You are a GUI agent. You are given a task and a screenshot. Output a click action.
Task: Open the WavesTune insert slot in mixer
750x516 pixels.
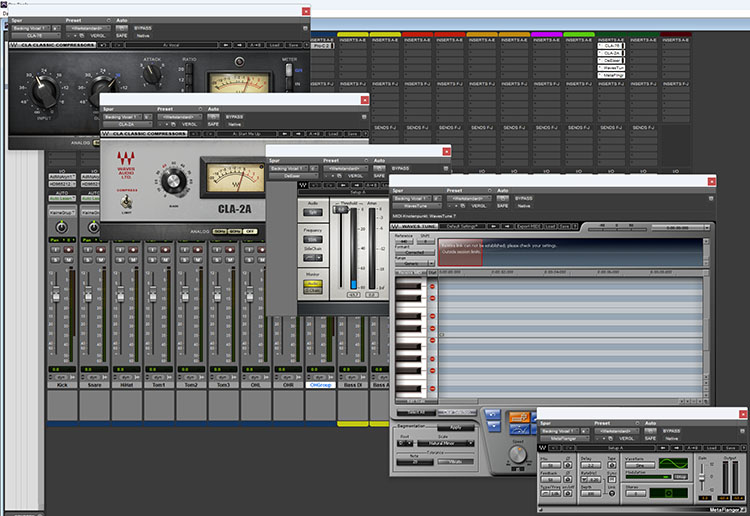[611, 68]
